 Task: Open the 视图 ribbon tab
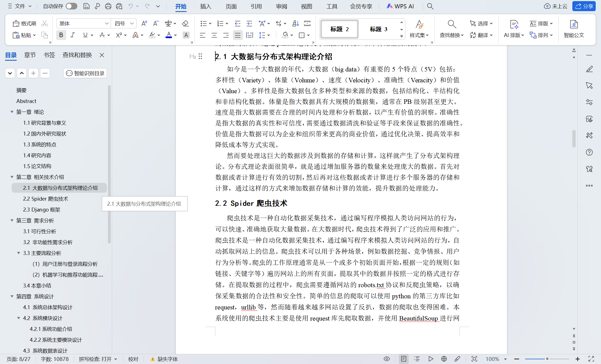(x=306, y=6)
